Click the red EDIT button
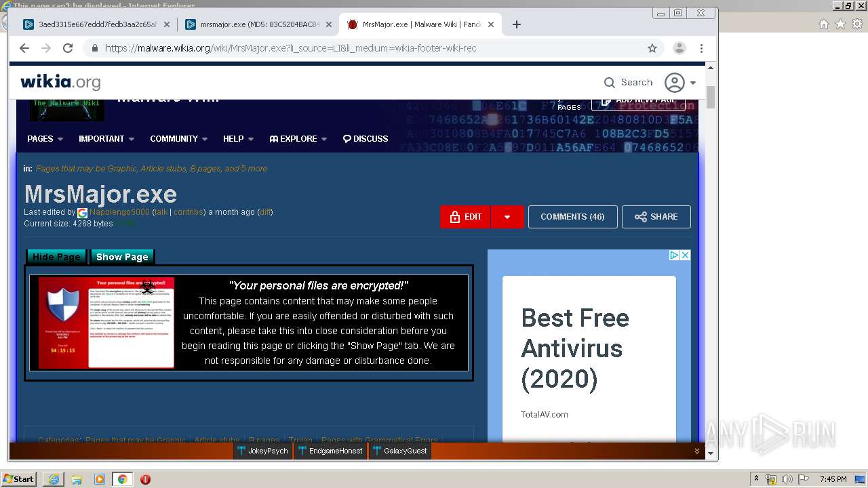Screen dimensions: 868x488 (465, 217)
